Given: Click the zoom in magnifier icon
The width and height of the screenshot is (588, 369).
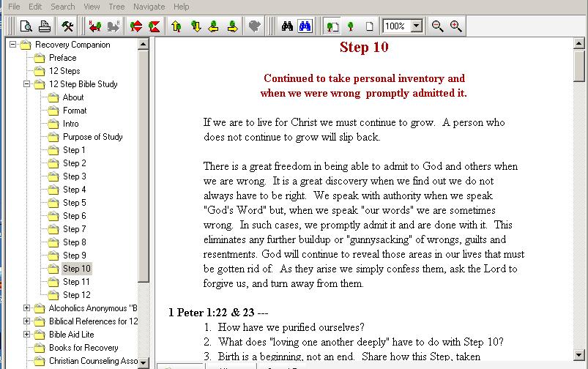Looking at the screenshot, I should click(x=455, y=26).
